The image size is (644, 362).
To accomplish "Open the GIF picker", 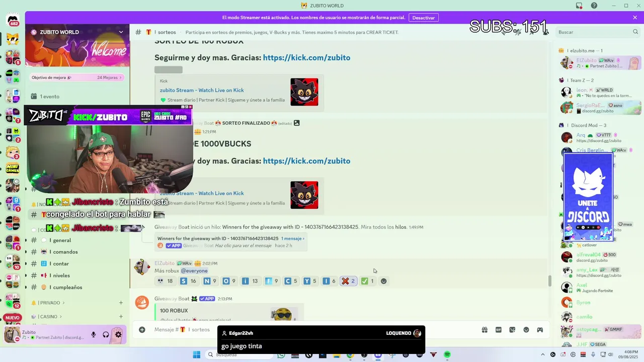I will click(x=499, y=330).
